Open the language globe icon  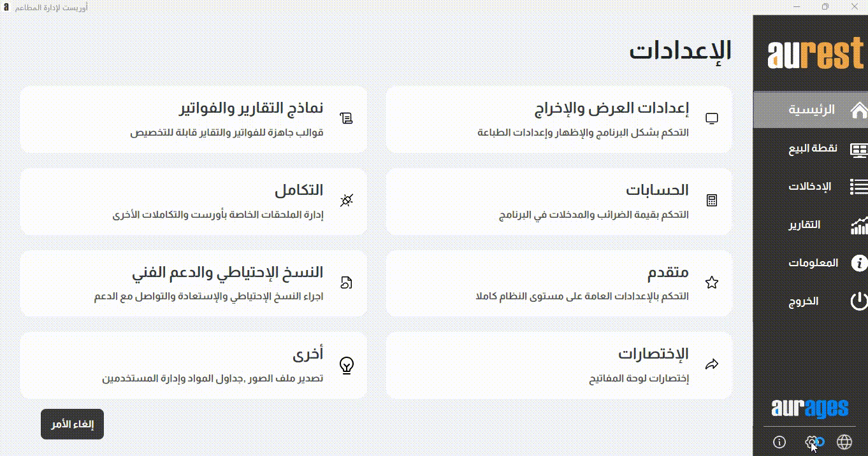tap(844, 442)
